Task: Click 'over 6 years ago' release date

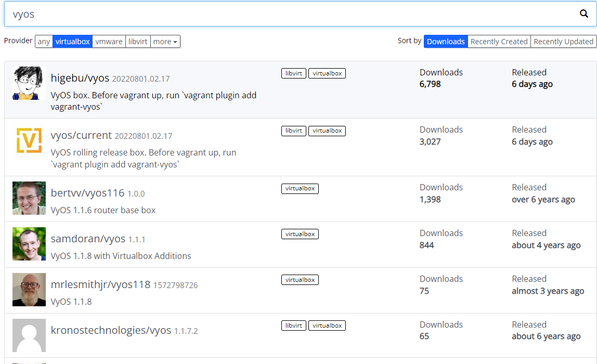Action: pyautogui.click(x=543, y=200)
